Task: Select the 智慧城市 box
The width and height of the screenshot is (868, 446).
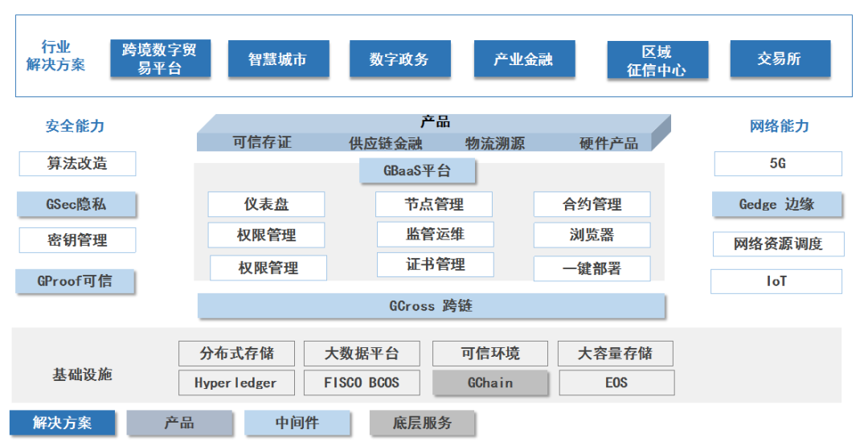Action: (278, 59)
